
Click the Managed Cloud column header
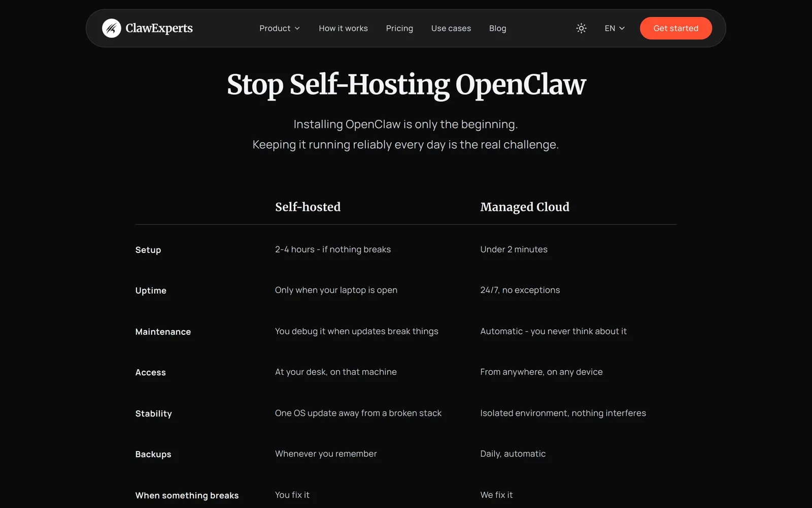[525, 207]
